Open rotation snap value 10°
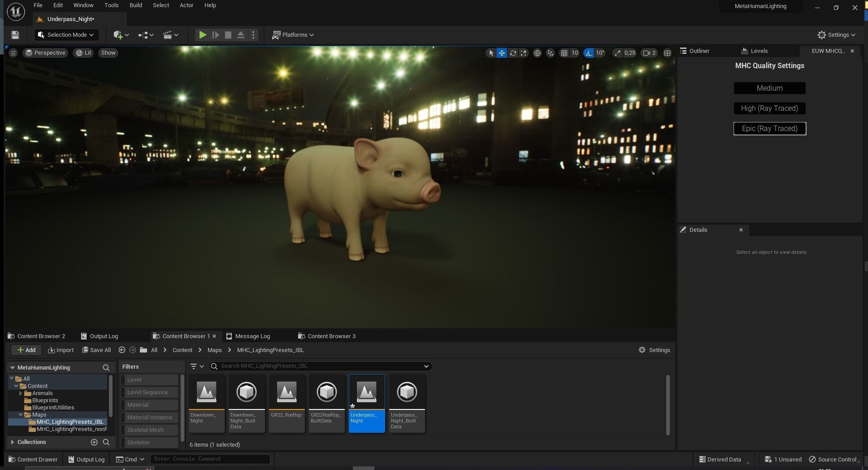The image size is (868, 470). tap(600, 53)
